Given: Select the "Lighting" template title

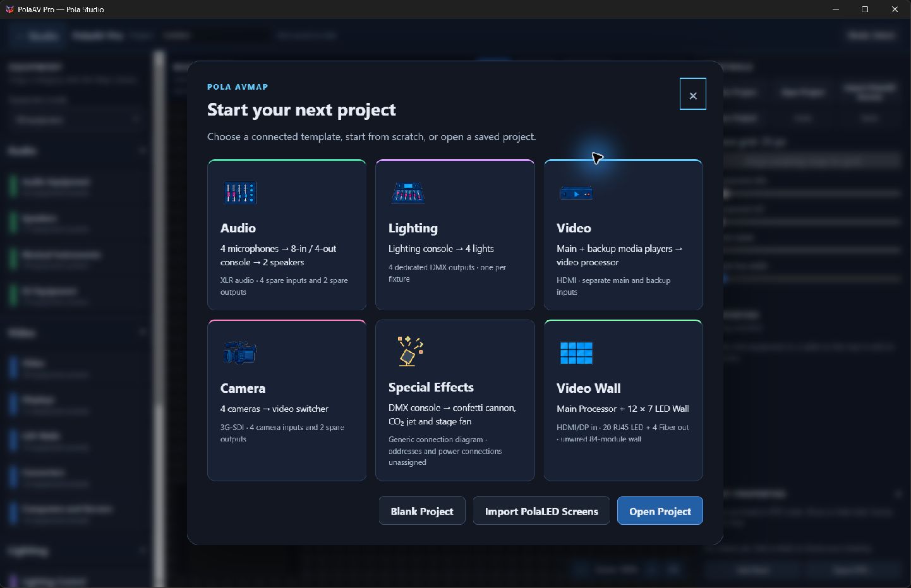Looking at the screenshot, I should 413,228.
